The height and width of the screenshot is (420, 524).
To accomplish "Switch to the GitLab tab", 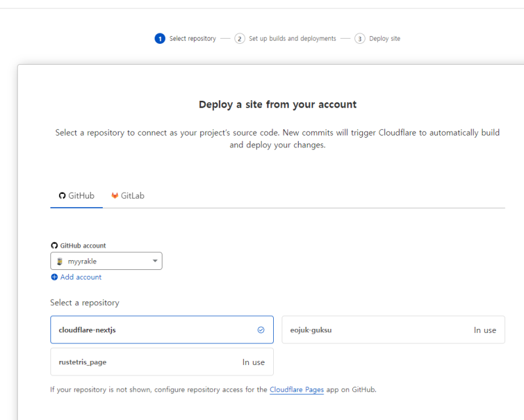I will [x=128, y=196].
